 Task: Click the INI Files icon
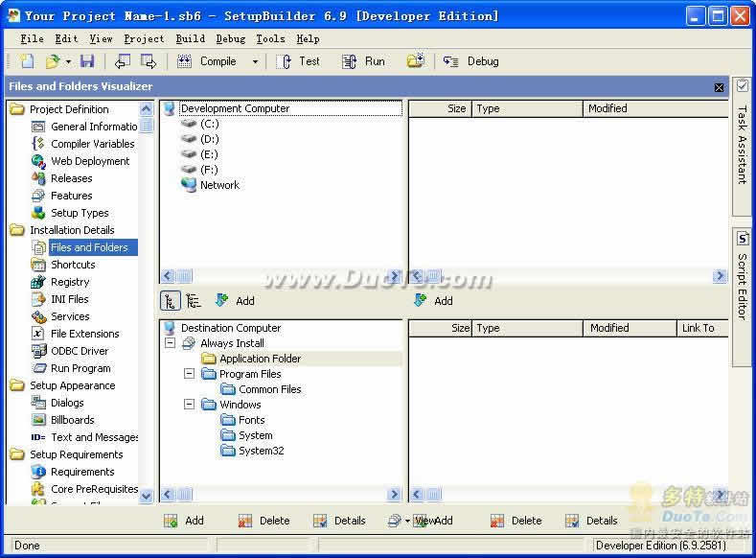pyautogui.click(x=38, y=299)
